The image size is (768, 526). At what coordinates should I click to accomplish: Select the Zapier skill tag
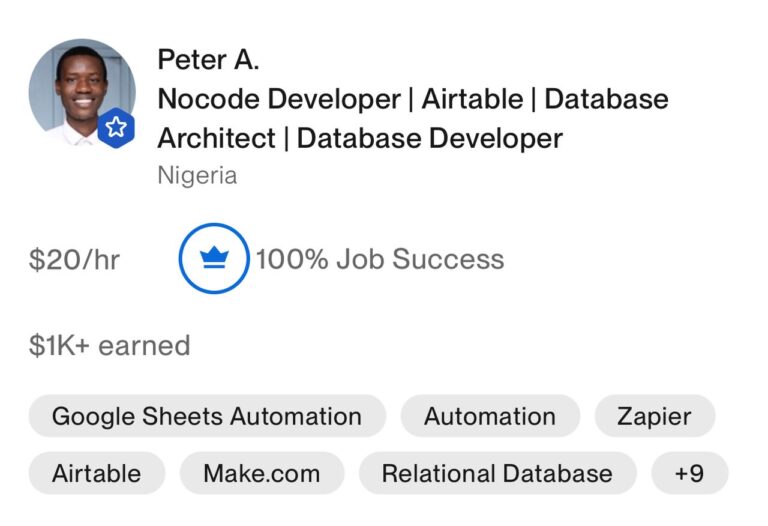click(x=655, y=416)
